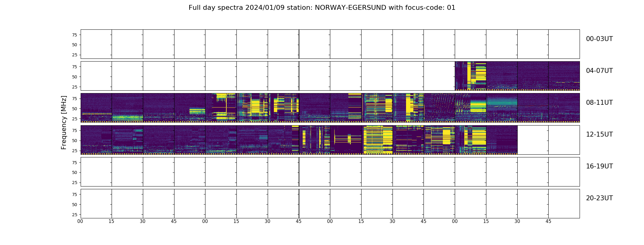Viewport: 644px width, 245px height.
Task: Select the 12:15 spectrogram panel in the 12-15UT row
Action: point(127,140)
